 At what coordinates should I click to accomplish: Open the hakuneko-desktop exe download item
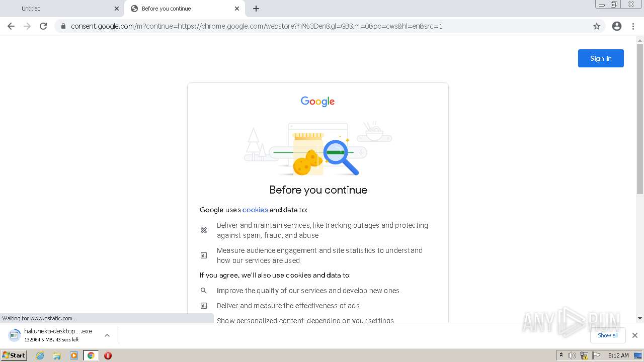(x=58, y=335)
